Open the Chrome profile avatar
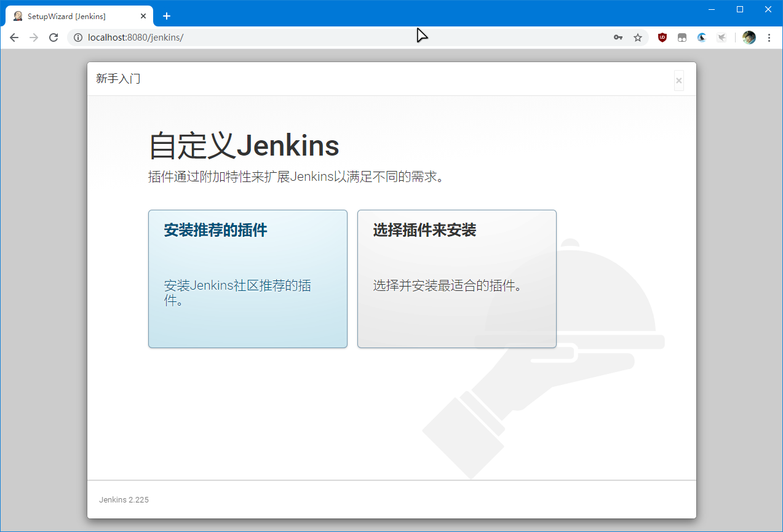The height and width of the screenshot is (532, 783). pyautogui.click(x=749, y=38)
